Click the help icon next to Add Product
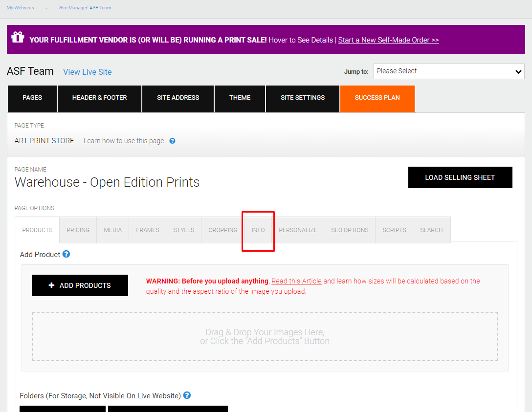532x412 pixels. (x=66, y=254)
